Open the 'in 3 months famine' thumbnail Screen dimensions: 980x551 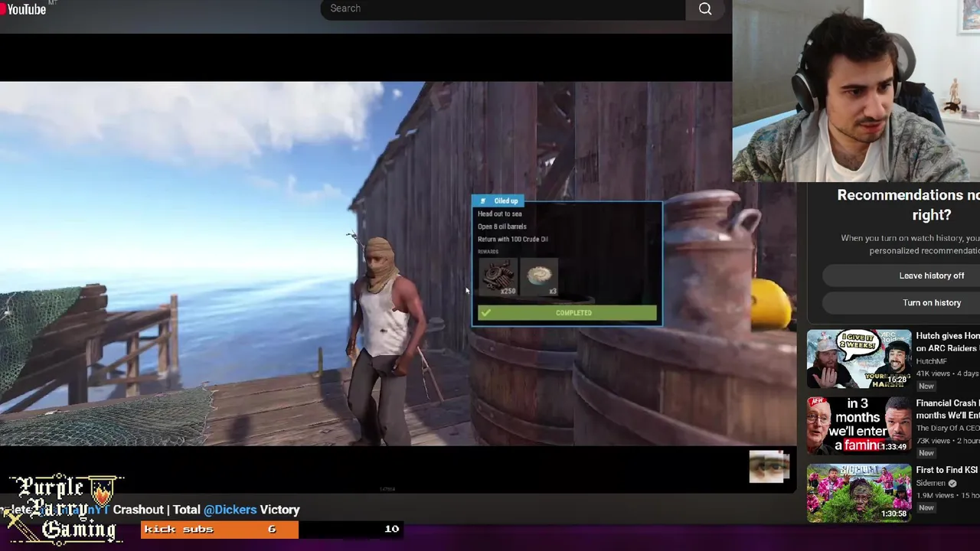coord(859,425)
